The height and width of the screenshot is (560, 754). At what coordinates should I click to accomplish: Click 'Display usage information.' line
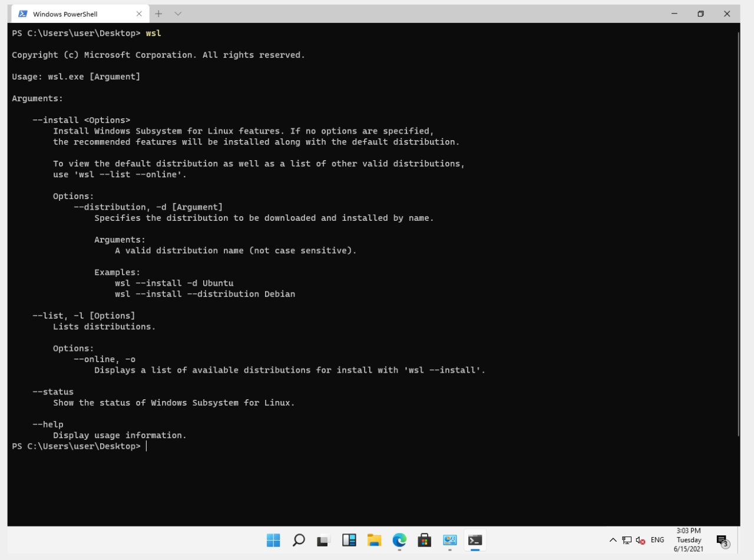click(x=120, y=435)
